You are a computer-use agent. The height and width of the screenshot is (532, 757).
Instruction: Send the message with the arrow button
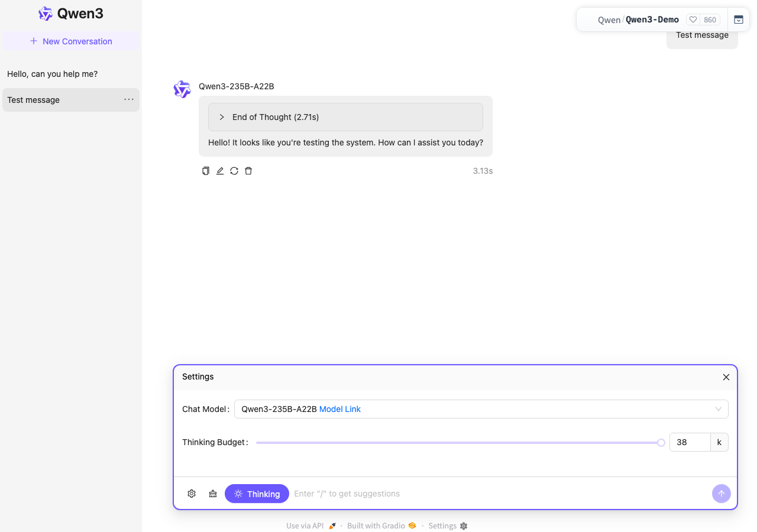click(722, 494)
